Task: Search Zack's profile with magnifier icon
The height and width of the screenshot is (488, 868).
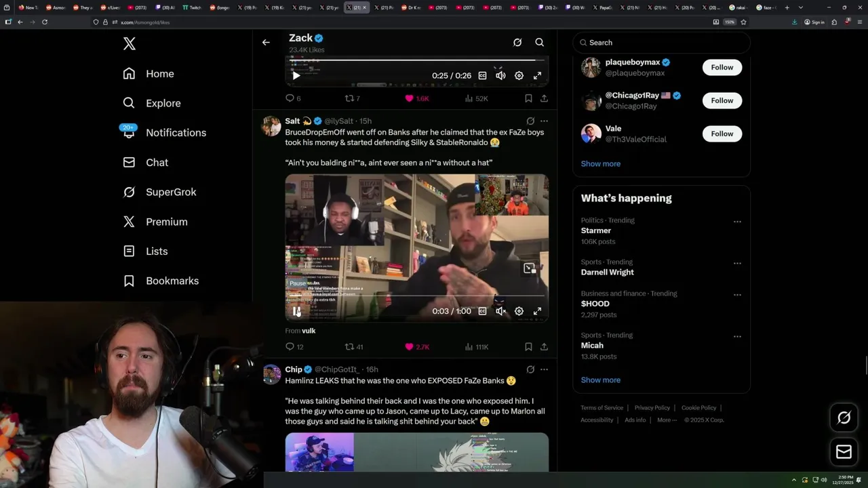Action: coord(540,43)
